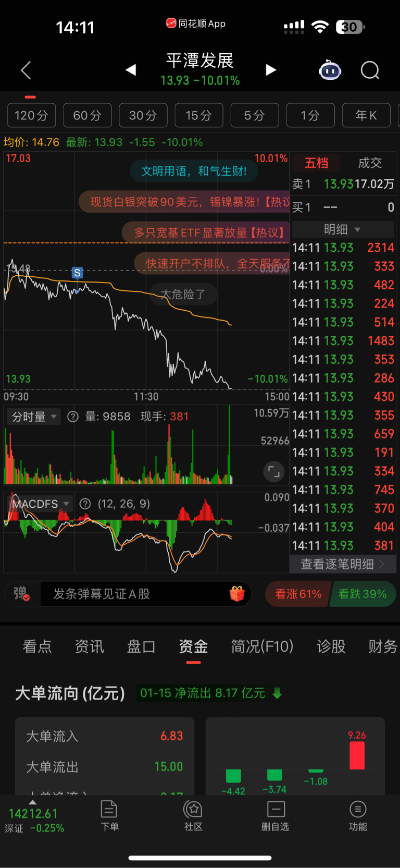
Task: Tap the trade row with volume 2314
Action: point(343,248)
